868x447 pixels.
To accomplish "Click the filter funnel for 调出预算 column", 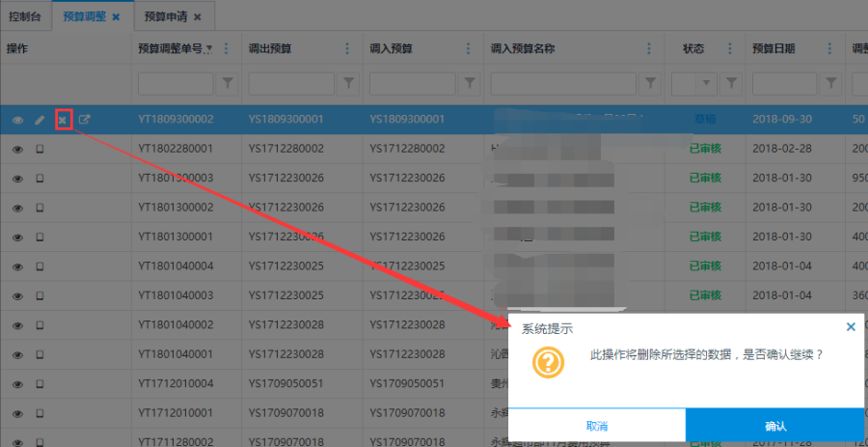I will tap(348, 83).
